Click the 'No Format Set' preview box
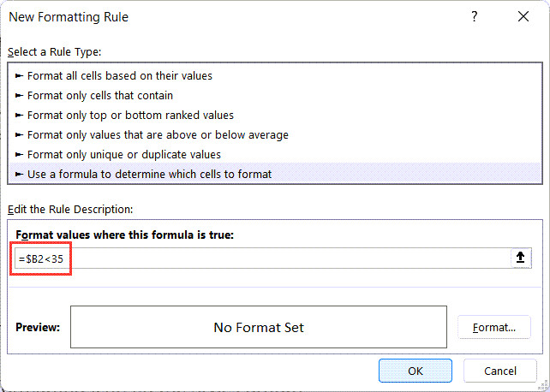This screenshot has height=392, width=550. click(x=258, y=327)
